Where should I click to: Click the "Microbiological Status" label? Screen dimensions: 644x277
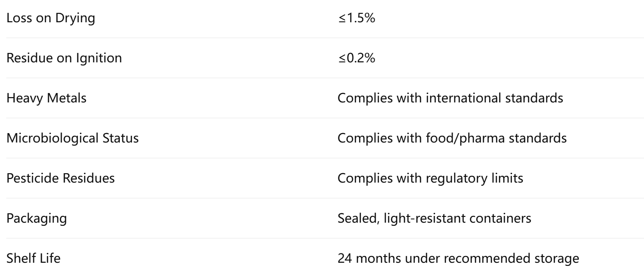coord(71,138)
